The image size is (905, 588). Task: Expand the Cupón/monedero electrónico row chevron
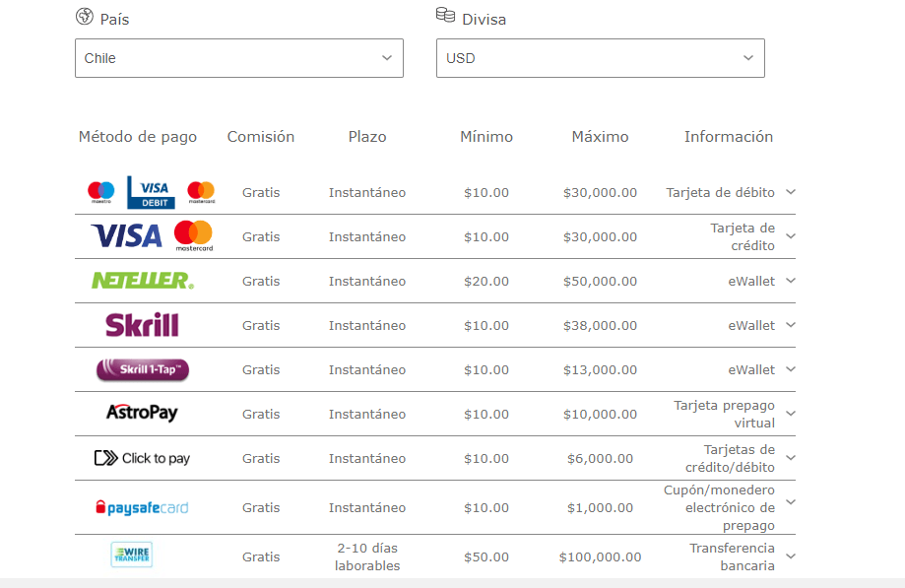point(791,502)
